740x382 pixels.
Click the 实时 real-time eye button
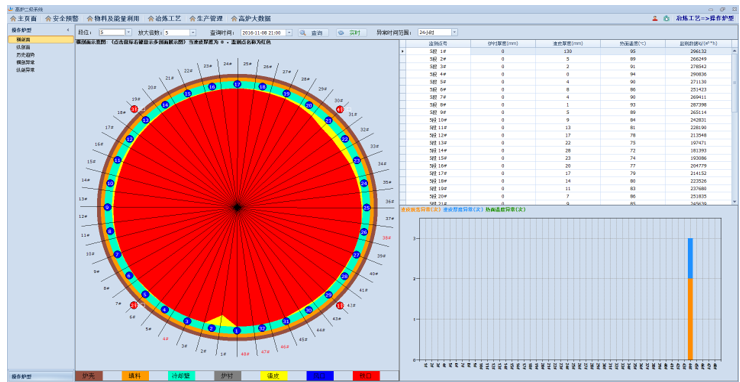[x=351, y=33]
